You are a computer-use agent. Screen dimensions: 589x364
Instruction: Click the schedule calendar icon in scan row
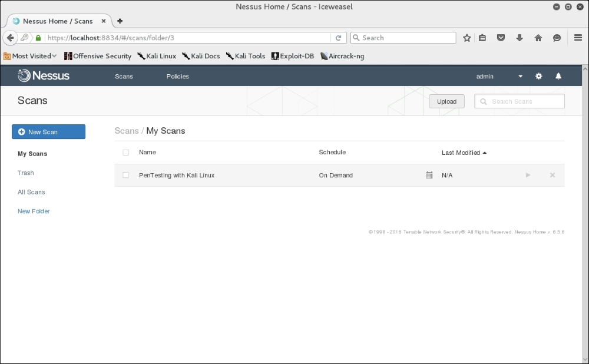click(x=429, y=175)
